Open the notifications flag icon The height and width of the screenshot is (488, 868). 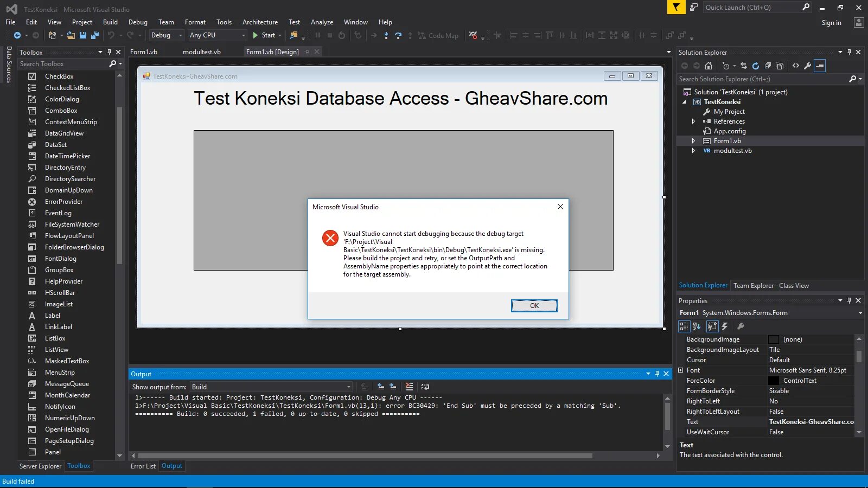(x=676, y=7)
